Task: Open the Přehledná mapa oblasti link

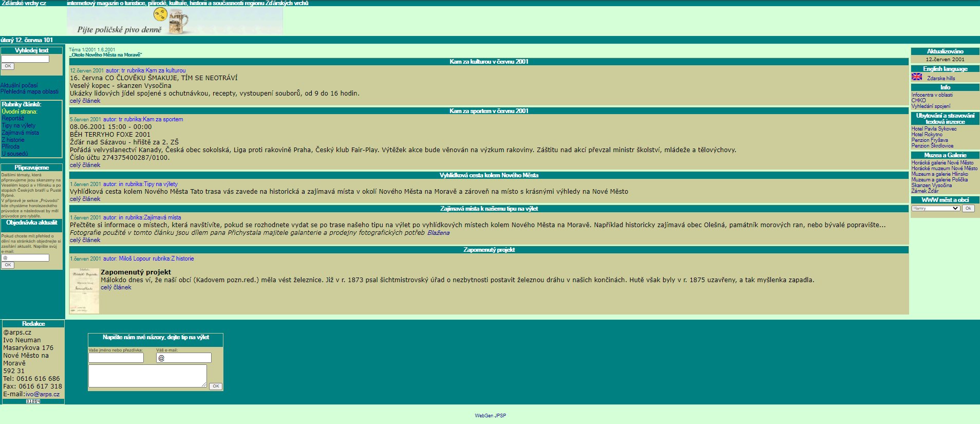Action: click(29, 91)
